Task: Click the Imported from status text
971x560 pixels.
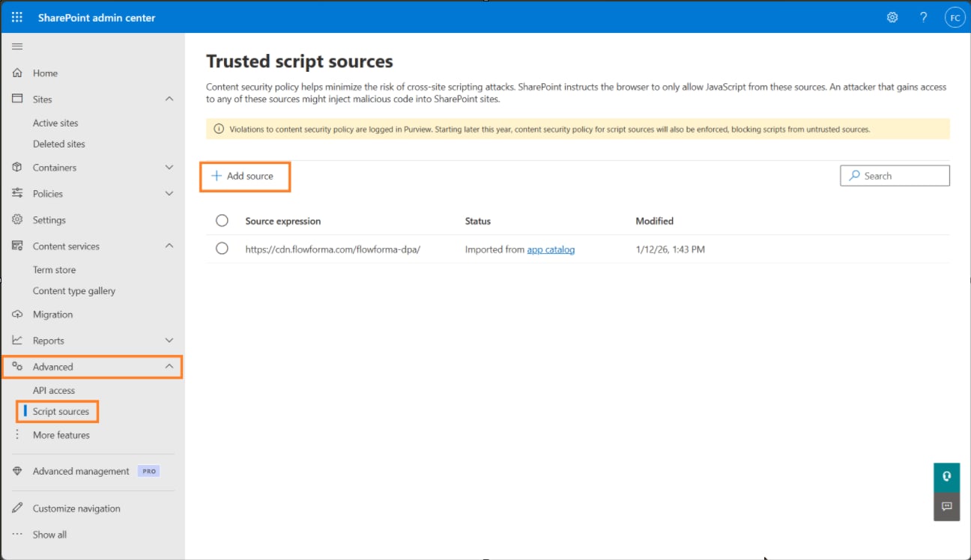Action: coord(494,249)
